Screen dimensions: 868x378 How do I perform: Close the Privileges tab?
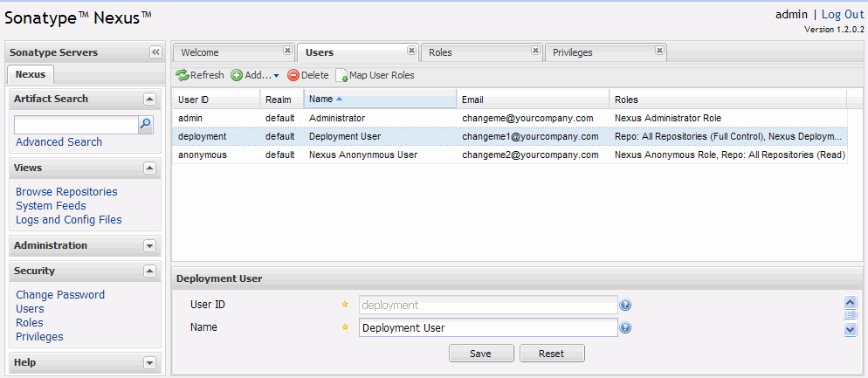click(659, 51)
